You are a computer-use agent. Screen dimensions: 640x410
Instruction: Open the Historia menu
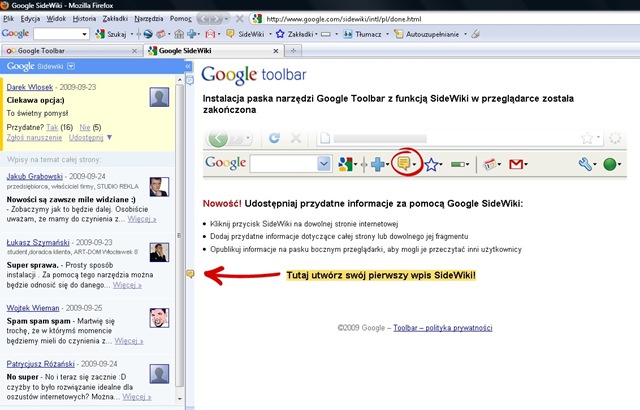pyautogui.click(x=84, y=18)
